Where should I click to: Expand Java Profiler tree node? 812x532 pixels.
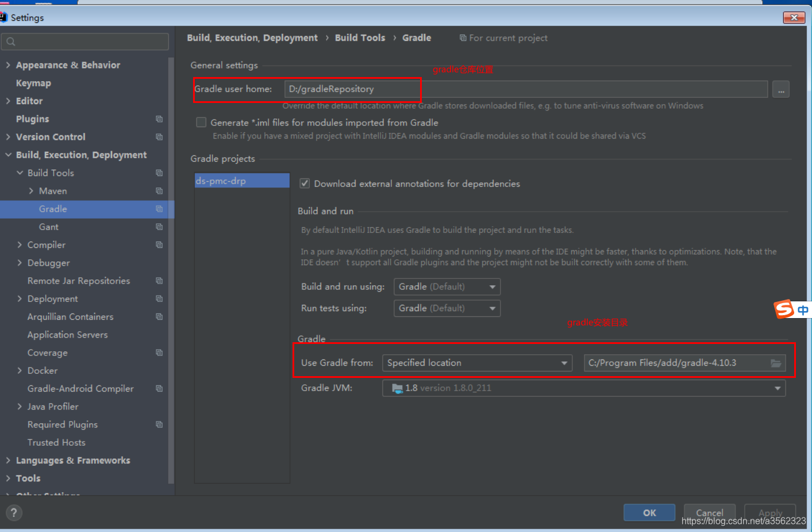coord(20,407)
